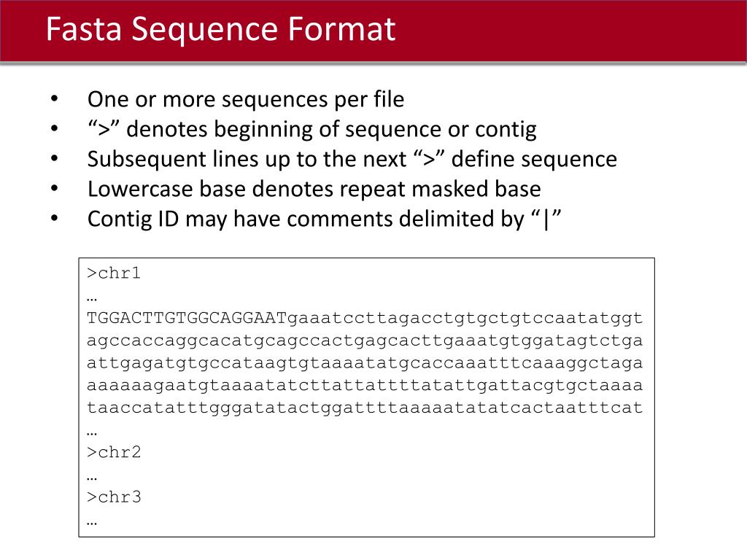Click the '>chr3' header line
This screenshot has width=747, height=560.
pos(114,497)
